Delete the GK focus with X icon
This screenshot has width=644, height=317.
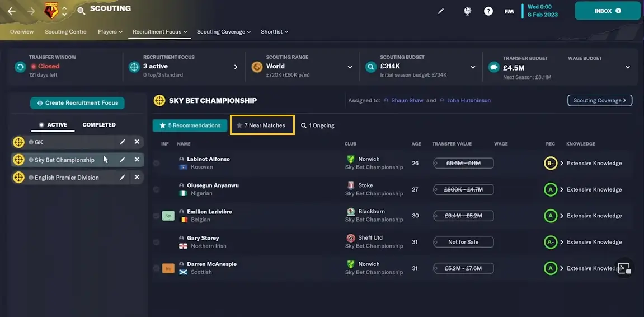click(x=137, y=142)
